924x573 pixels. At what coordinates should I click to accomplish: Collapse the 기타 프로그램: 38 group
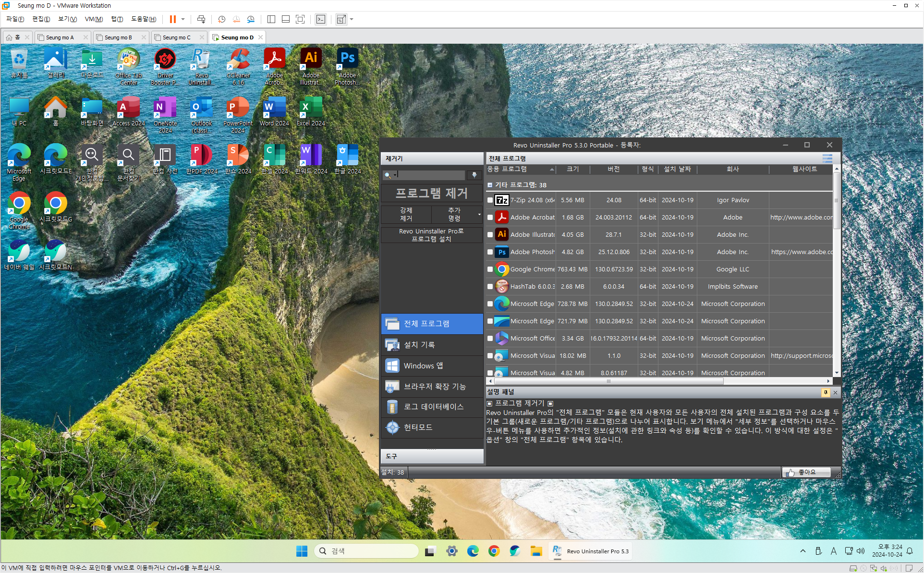tap(490, 185)
